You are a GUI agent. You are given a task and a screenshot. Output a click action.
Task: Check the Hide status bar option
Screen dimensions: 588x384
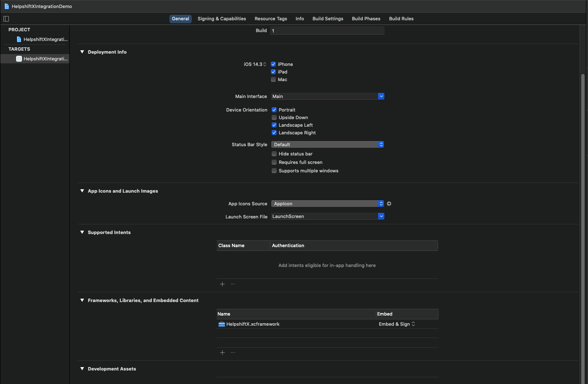pyautogui.click(x=274, y=154)
